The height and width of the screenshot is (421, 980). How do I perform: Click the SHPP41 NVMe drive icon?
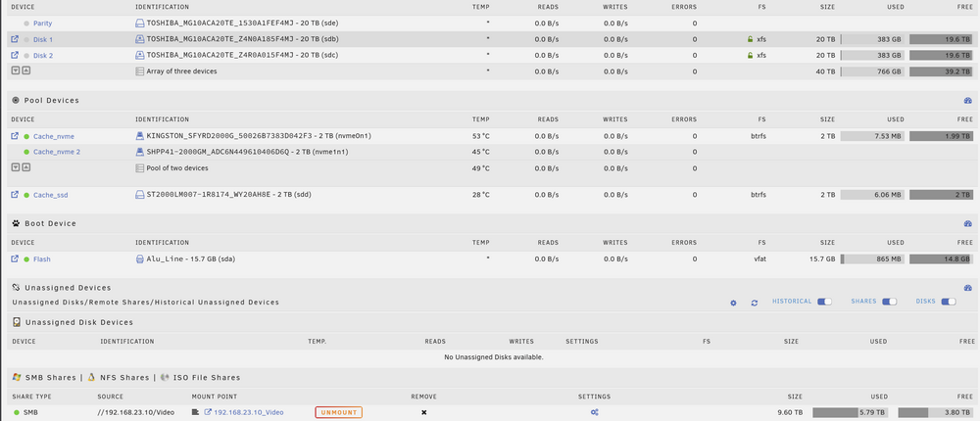click(140, 152)
